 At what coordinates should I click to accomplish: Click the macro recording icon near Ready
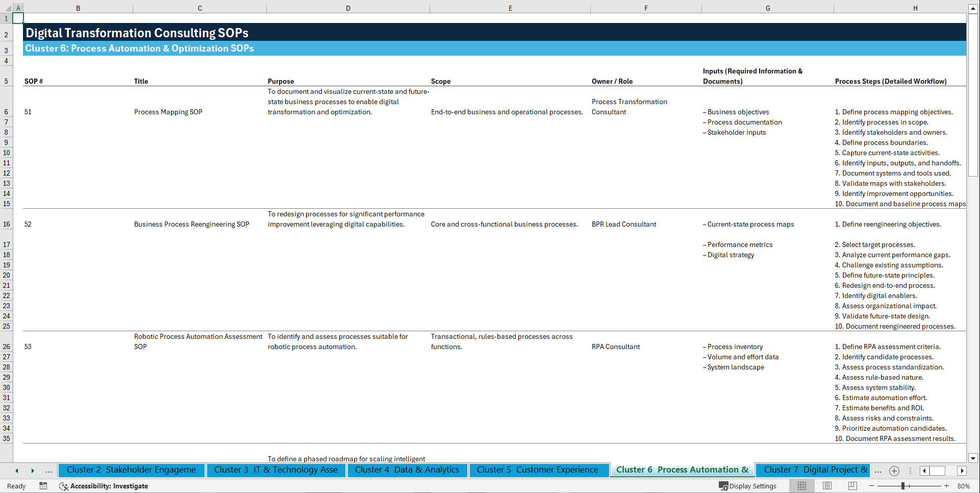43,486
